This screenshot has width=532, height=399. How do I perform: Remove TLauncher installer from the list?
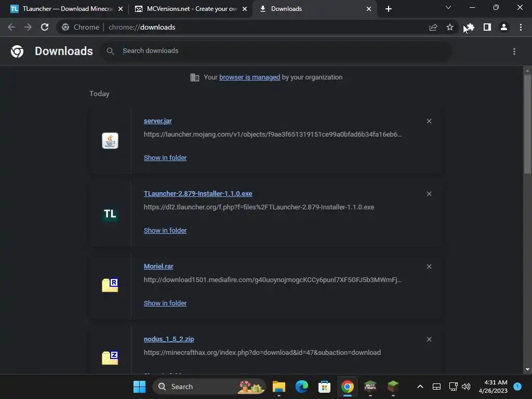click(x=429, y=194)
